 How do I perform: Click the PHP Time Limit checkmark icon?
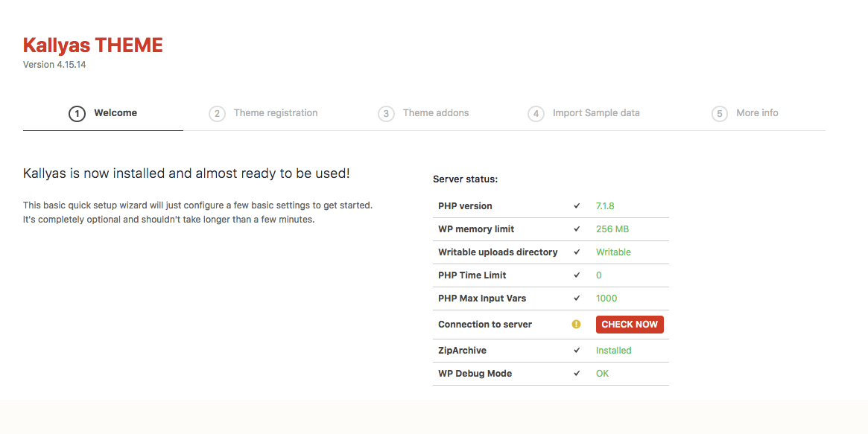point(577,275)
